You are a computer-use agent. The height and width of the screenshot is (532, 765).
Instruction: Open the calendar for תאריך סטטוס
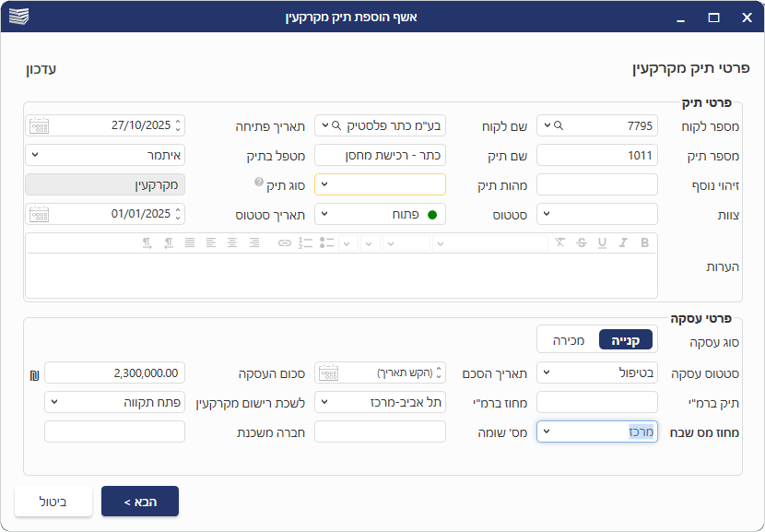[39, 214]
